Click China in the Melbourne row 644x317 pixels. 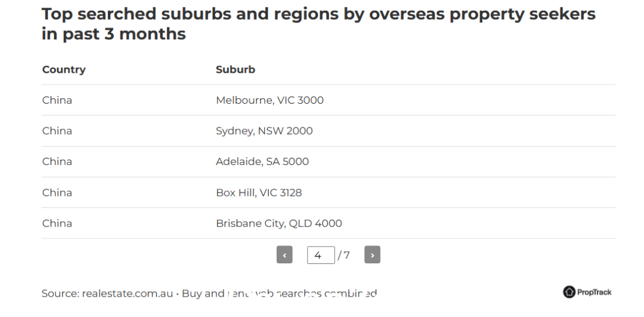[x=57, y=100]
